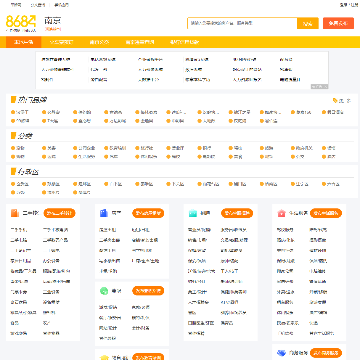Click the yellow star icon of the bottom category card
This screenshot has width=360, height=360.
pyautogui.click(x=104, y=357)
